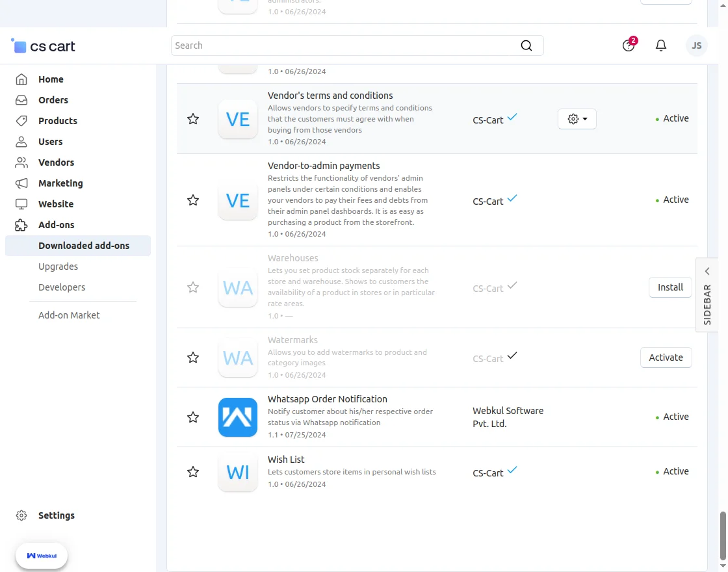Expand the collapsed SIDEBAR panel
Viewport: 728px width, 572px height.
pyautogui.click(x=707, y=296)
